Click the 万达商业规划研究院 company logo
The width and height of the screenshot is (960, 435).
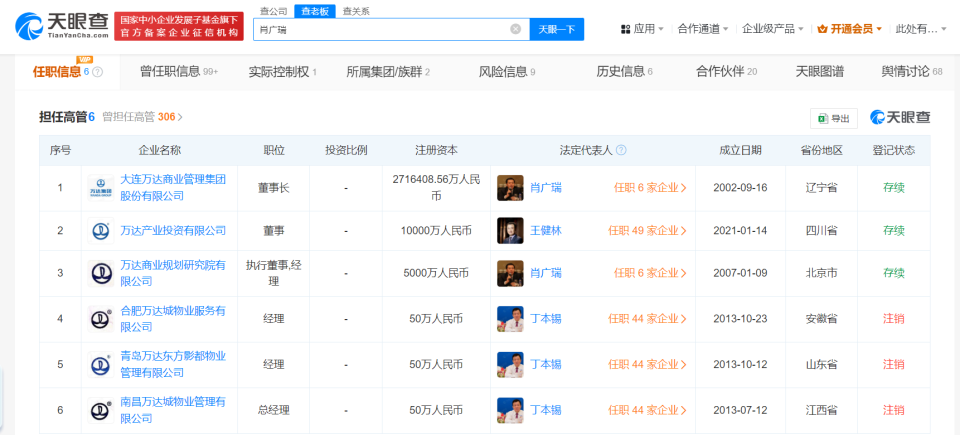100,273
